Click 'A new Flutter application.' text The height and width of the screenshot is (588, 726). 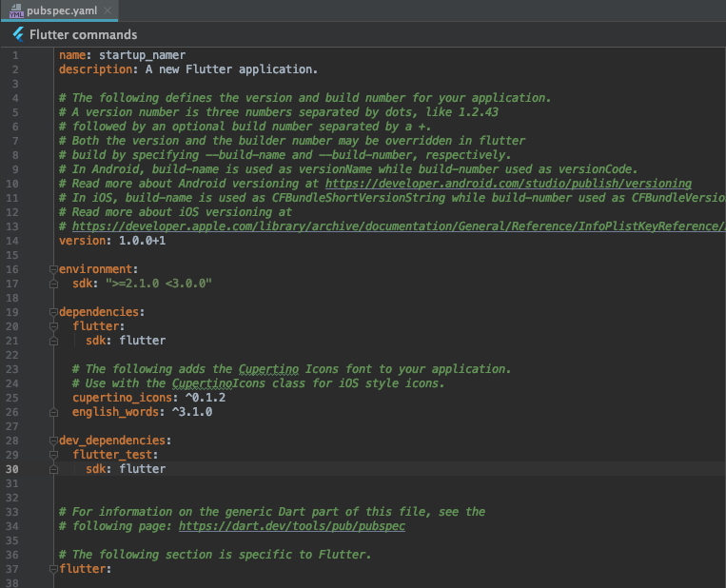tap(231, 69)
